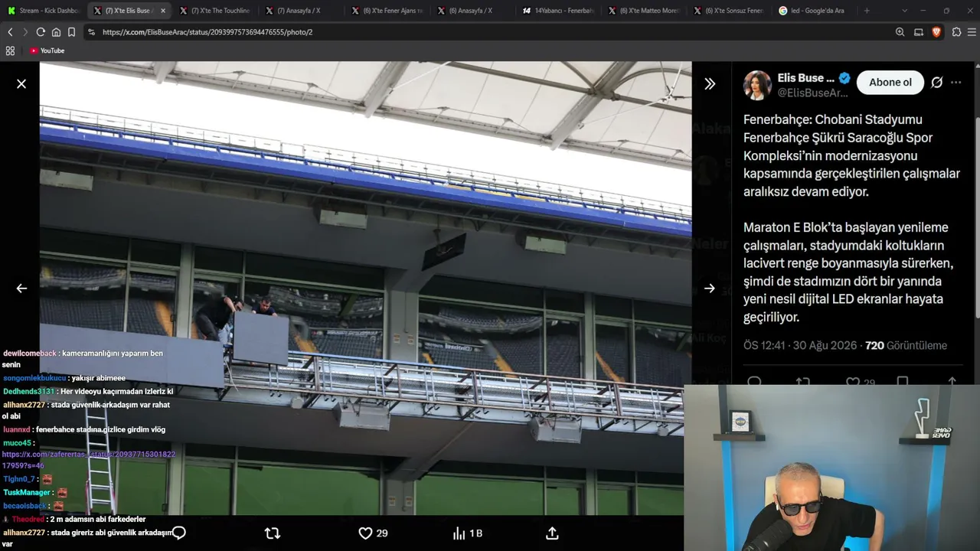This screenshot has height=551, width=980.
Task: Switch to the X'te Fener Ajans tab
Action: coord(386,11)
